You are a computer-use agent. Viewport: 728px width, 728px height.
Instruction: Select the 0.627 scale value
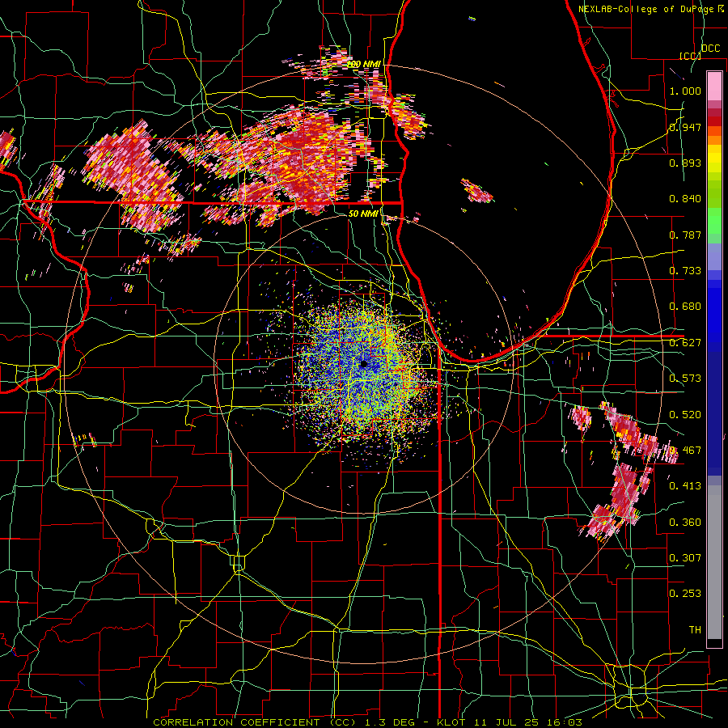pyautogui.click(x=685, y=343)
